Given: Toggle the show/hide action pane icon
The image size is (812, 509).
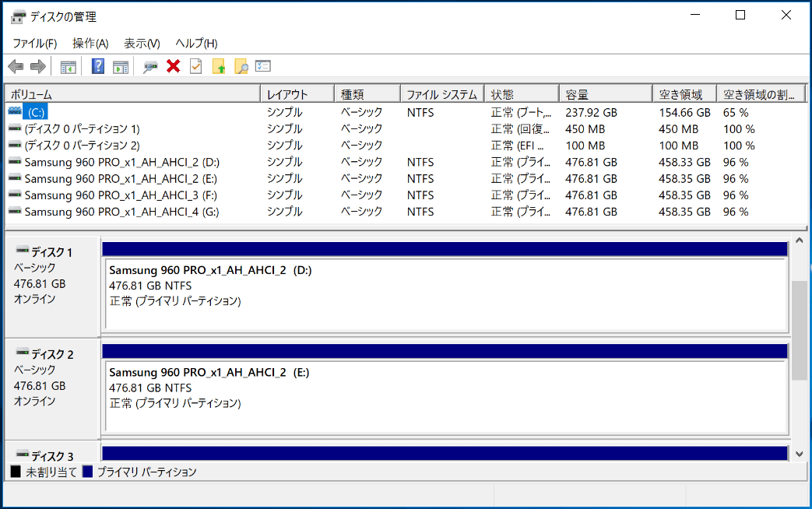Looking at the screenshot, I should click(121, 67).
